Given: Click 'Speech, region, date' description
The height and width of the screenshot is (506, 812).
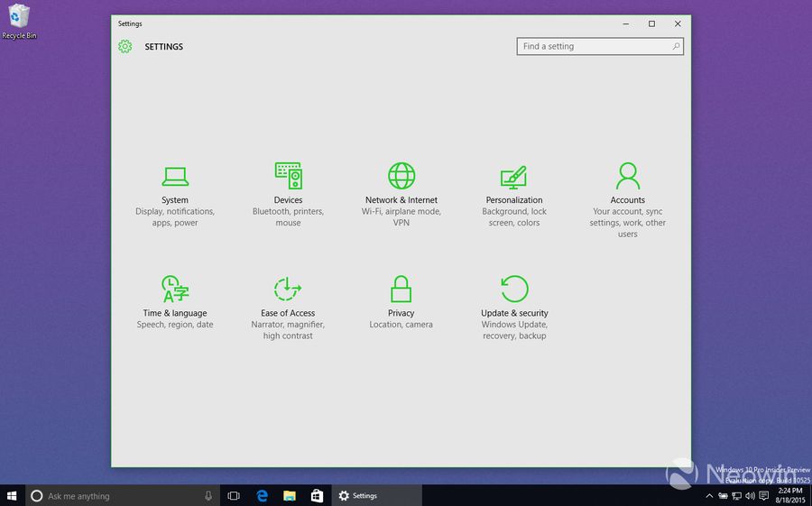Looking at the screenshot, I should point(175,324).
